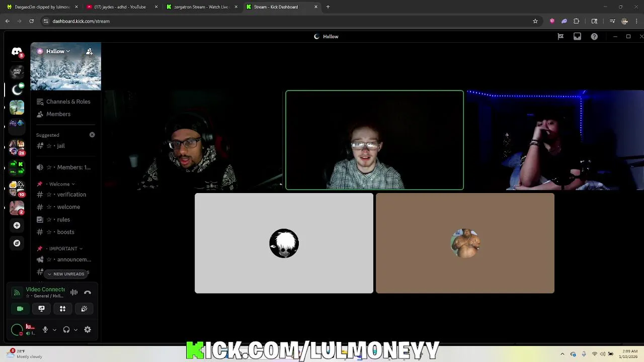Click the browser media control icon
Image resolution: width=644 pixels, height=362 pixels.
coord(612,21)
